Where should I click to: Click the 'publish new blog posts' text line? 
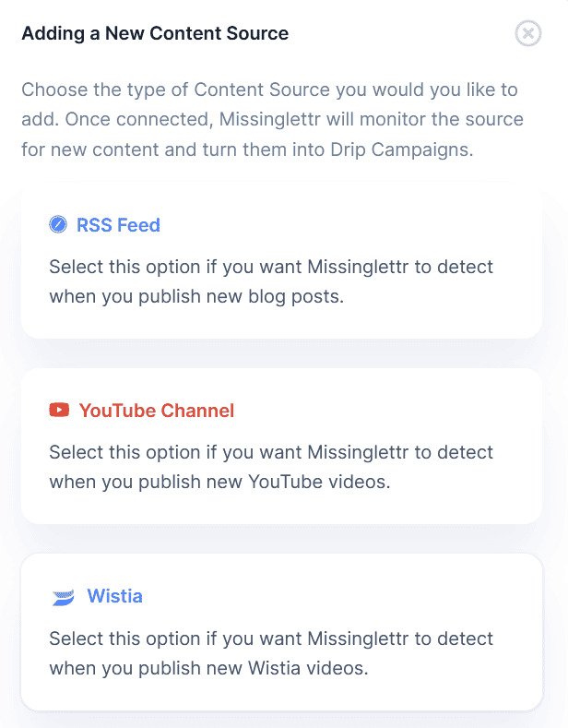coord(195,297)
